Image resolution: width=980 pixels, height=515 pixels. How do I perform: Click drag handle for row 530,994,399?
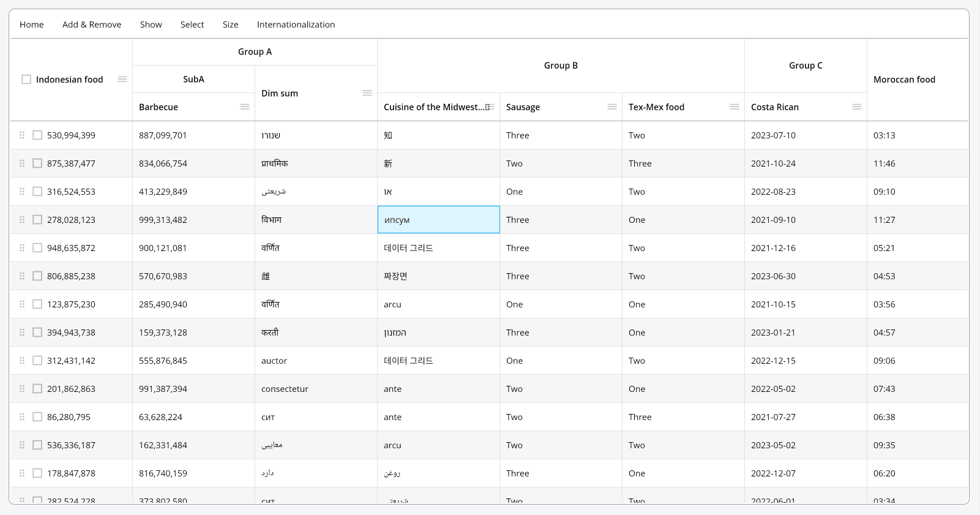22,135
